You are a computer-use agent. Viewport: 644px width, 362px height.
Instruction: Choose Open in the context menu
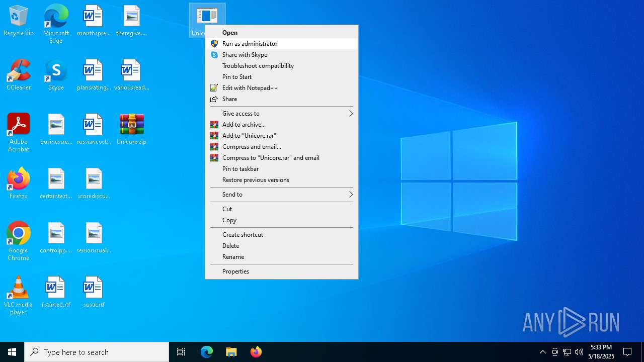click(x=281, y=33)
